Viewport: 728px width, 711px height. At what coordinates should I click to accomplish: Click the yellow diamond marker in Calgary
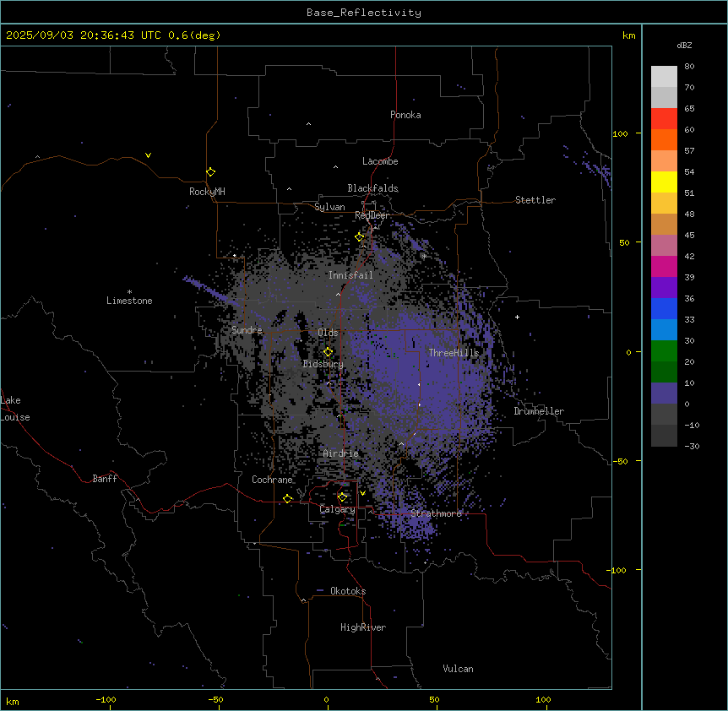coord(342,497)
